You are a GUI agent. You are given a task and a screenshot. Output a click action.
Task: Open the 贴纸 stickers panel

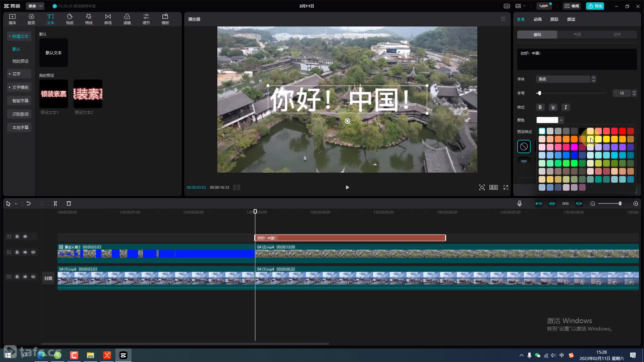(x=70, y=19)
